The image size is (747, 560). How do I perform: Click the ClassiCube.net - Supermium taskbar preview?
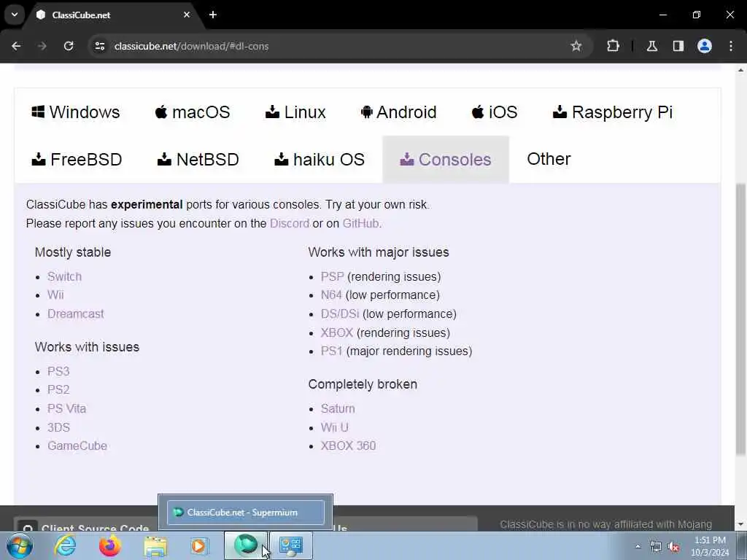pyautogui.click(x=246, y=513)
